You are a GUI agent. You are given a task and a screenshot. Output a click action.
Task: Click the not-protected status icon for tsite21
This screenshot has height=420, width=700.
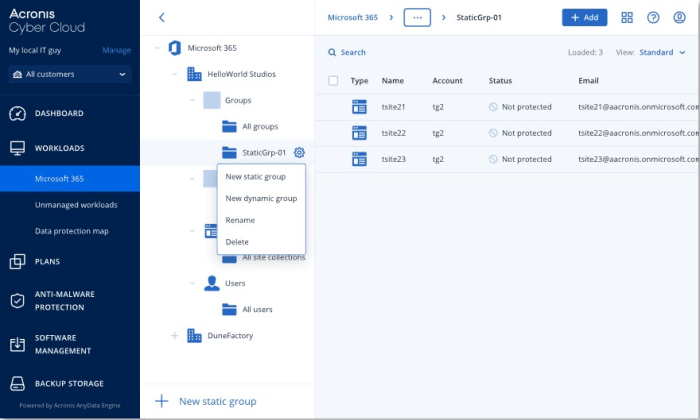coord(493,107)
